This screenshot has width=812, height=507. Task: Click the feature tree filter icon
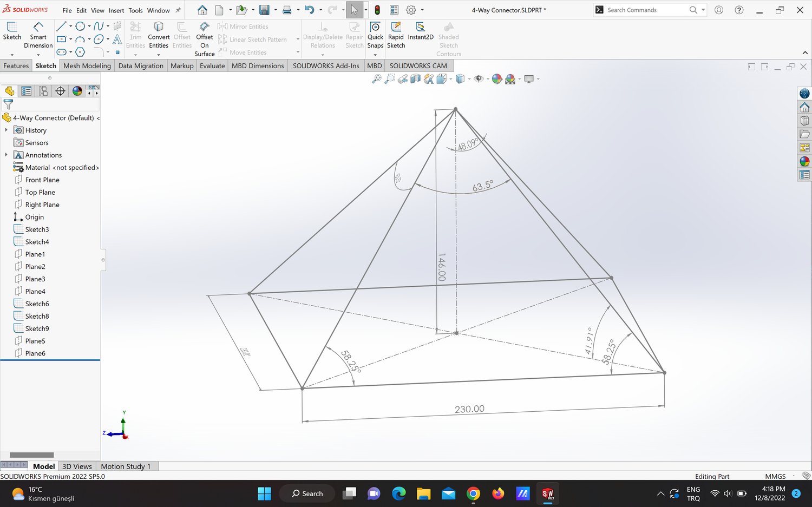pyautogui.click(x=8, y=104)
